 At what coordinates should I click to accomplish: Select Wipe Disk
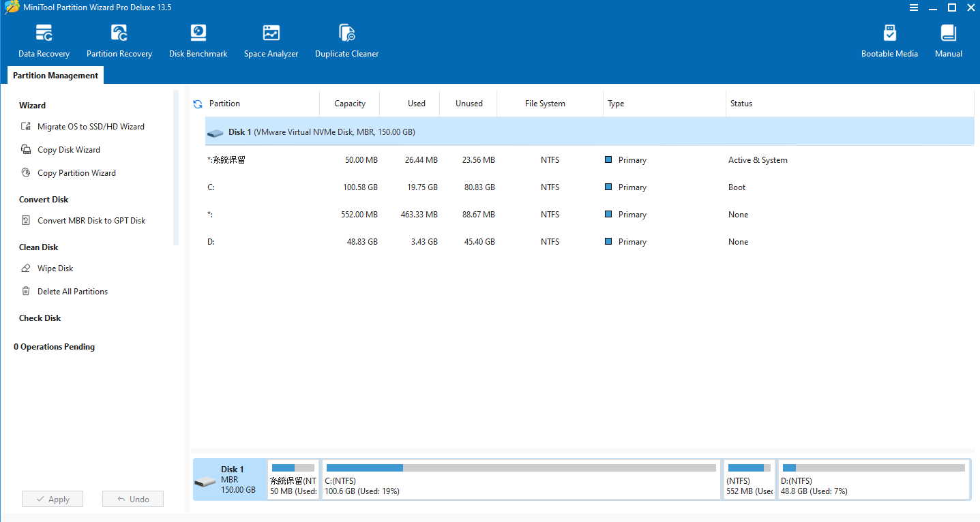point(55,268)
